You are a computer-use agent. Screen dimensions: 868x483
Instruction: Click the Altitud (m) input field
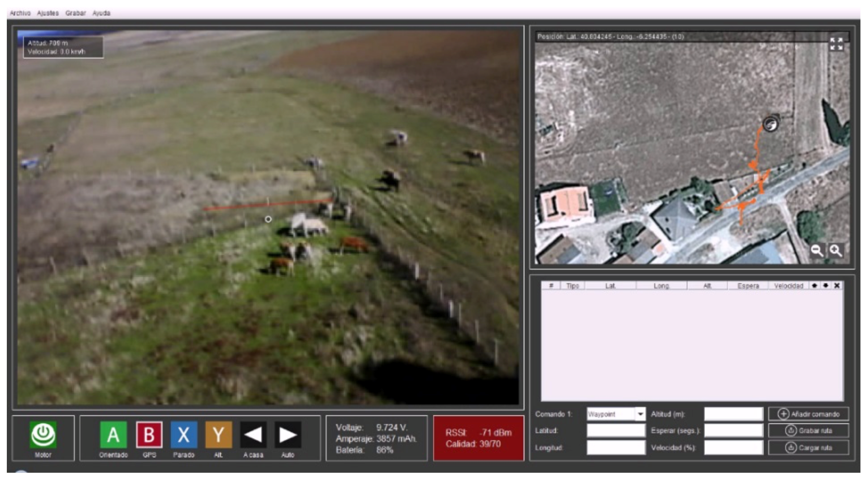[x=733, y=414]
